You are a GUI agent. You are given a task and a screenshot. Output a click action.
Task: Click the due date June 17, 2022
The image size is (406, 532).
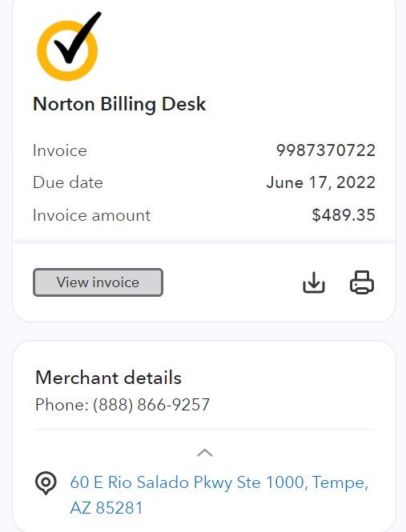321,183
